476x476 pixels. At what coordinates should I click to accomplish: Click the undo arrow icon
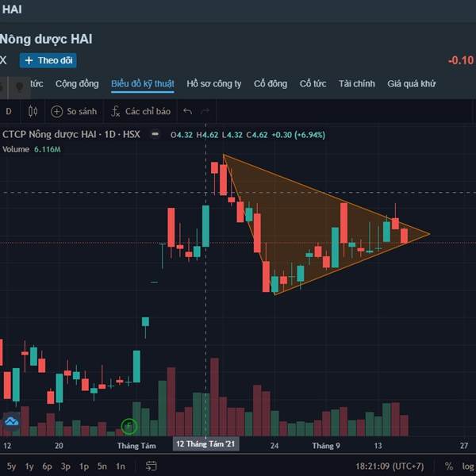click(x=187, y=111)
